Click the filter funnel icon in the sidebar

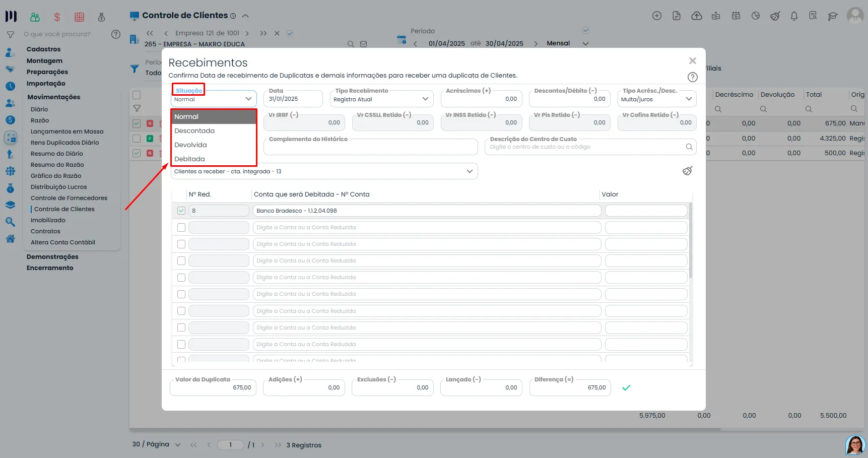[10, 35]
